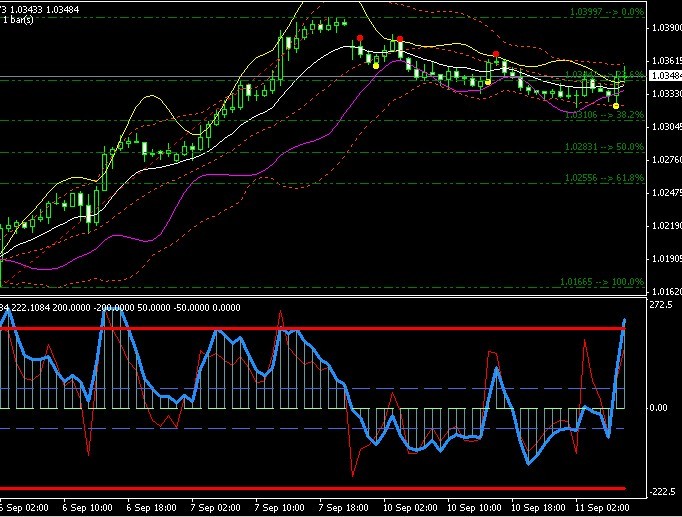Click the 0.00 indicator scale value
Screen dimensions: 682x517
tap(658, 407)
